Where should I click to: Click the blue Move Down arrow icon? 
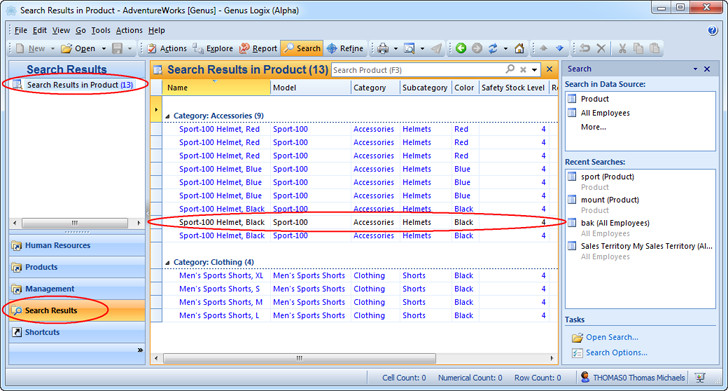[x=559, y=48]
